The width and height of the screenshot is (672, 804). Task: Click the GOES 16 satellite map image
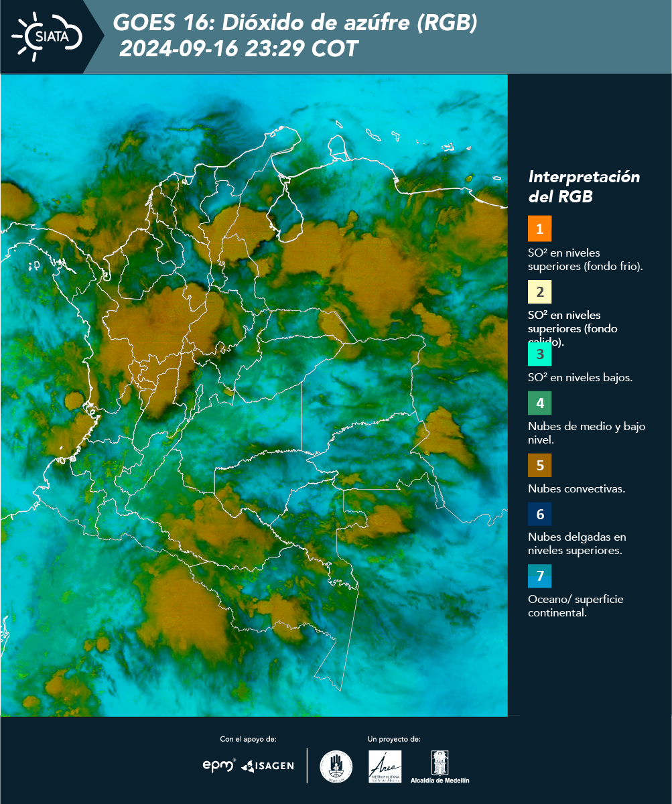255,395
